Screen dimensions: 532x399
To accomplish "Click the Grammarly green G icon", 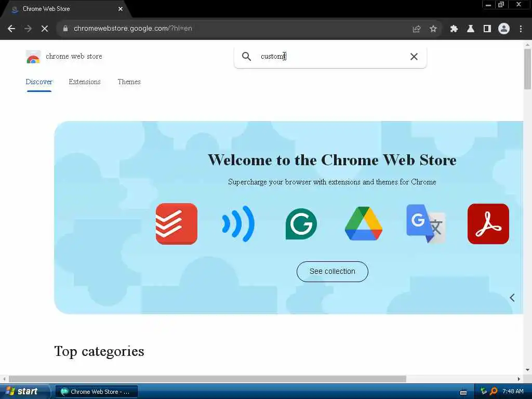I will (x=301, y=224).
